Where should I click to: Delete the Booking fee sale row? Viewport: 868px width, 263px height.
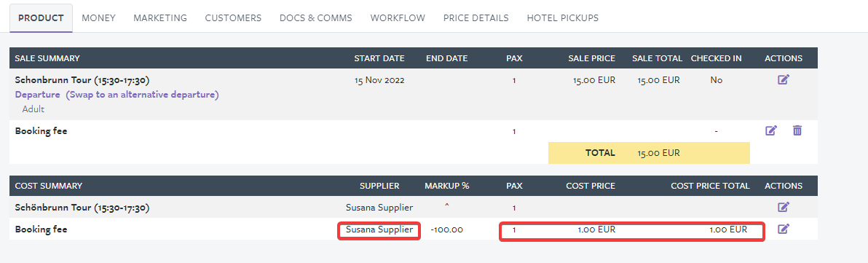[x=797, y=130]
